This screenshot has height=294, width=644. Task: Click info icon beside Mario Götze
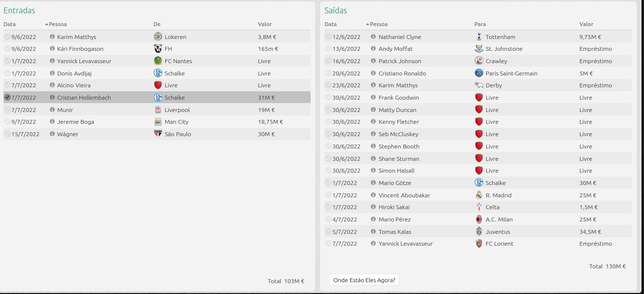pos(373,183)
